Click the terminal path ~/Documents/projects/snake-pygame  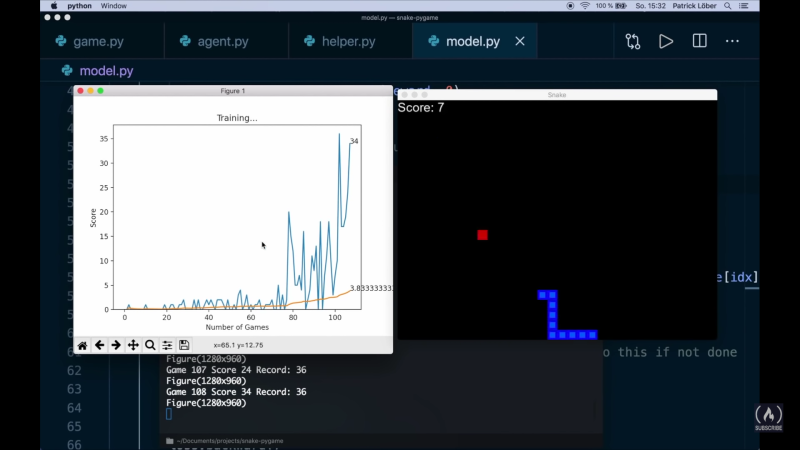click(x=230, y=441)
